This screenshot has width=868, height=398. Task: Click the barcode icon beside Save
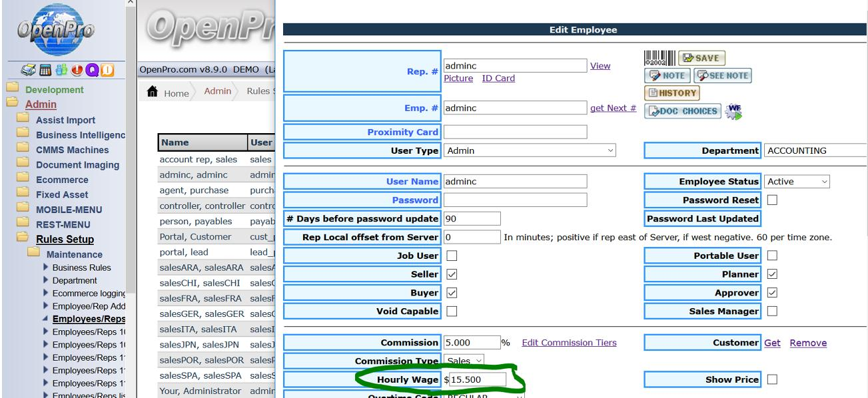pyautogui.click(x=659, y=58)
